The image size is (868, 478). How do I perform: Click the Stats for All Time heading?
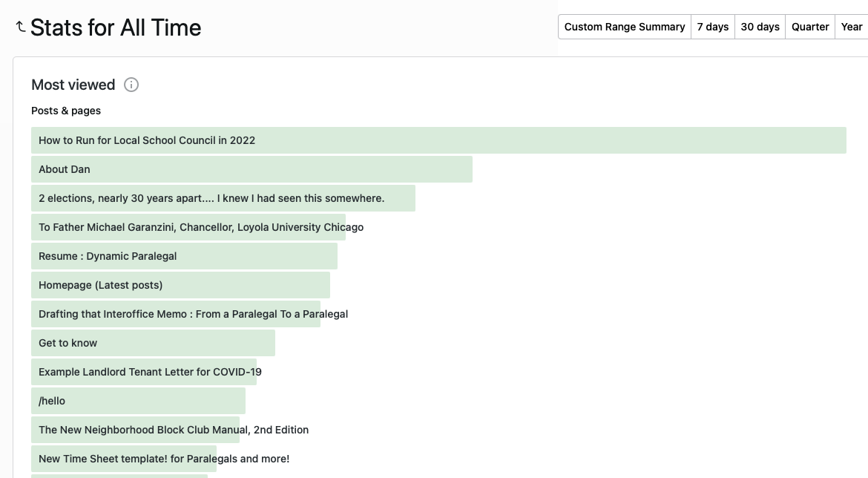click(x=116, y=27)
